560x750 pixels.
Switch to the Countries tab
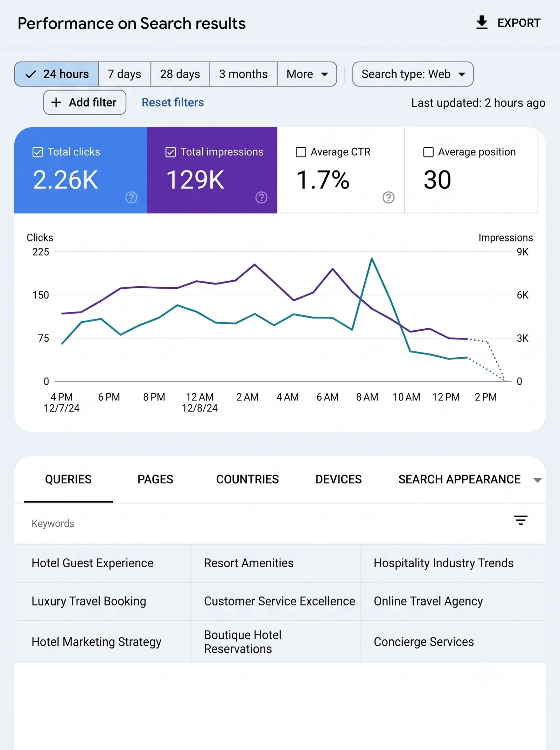247,479
